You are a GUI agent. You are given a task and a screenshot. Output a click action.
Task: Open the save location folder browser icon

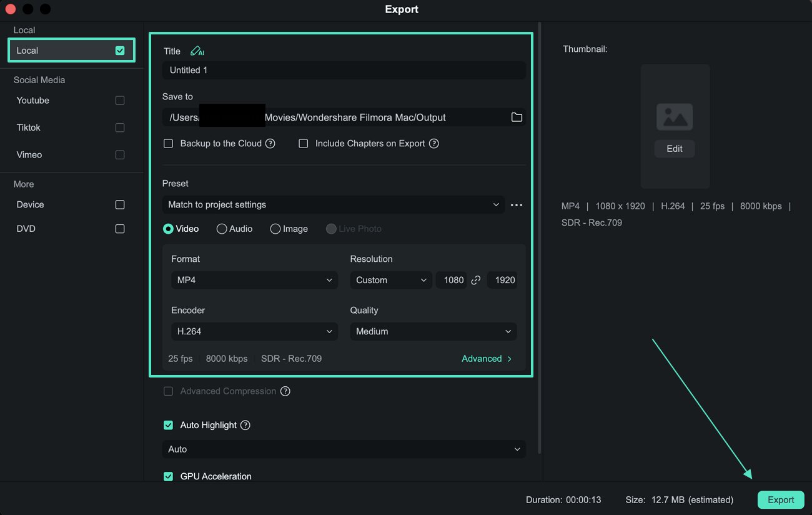[x=517, y=117]
